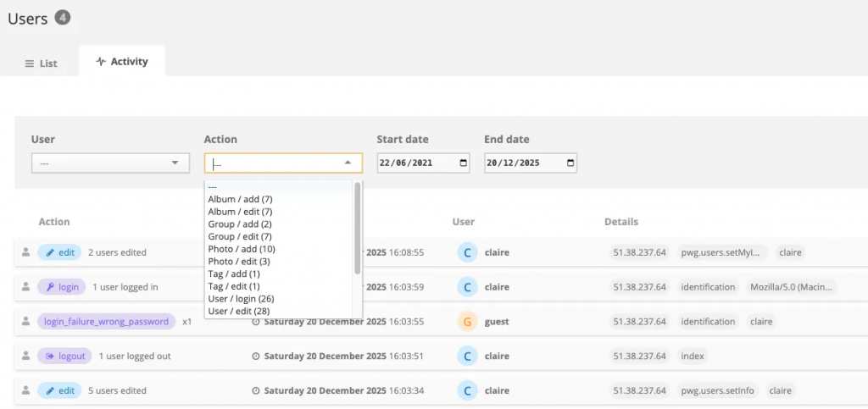Click the Start date input field
868x409 pixels.
[415, 163]
